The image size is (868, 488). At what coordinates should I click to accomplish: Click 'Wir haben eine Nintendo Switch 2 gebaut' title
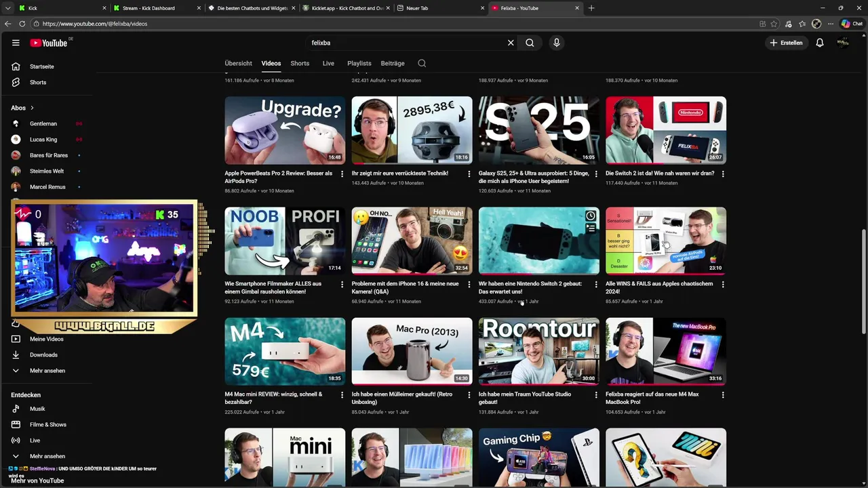pyautogui.click(x=530, y=287)
